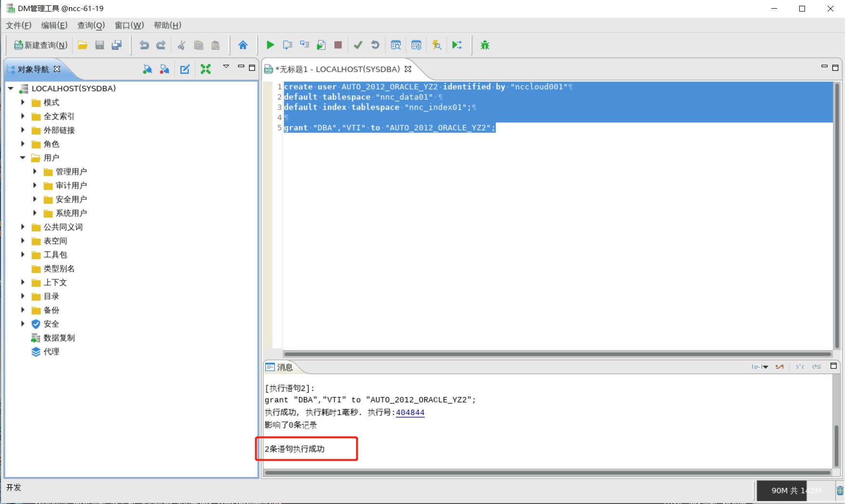Click the Save All icon
The width and height of the screenshot is (845, 504).
117,45
